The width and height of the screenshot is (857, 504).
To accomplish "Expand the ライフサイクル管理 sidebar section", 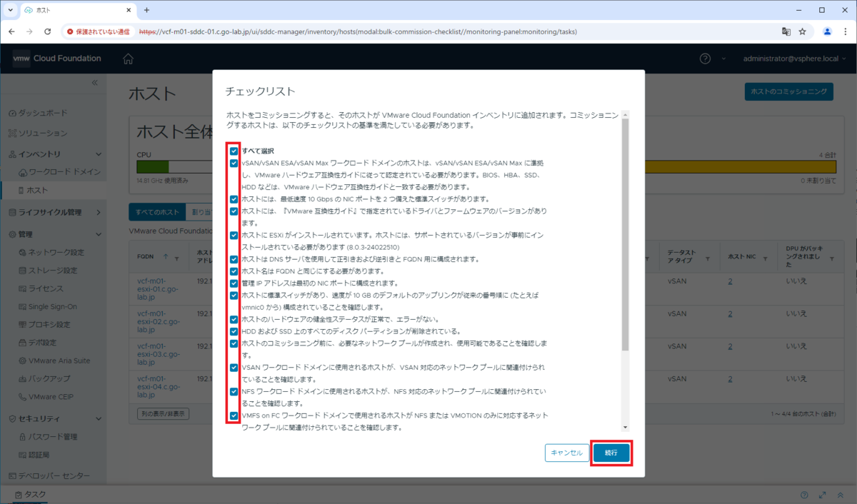I will 98,212.
